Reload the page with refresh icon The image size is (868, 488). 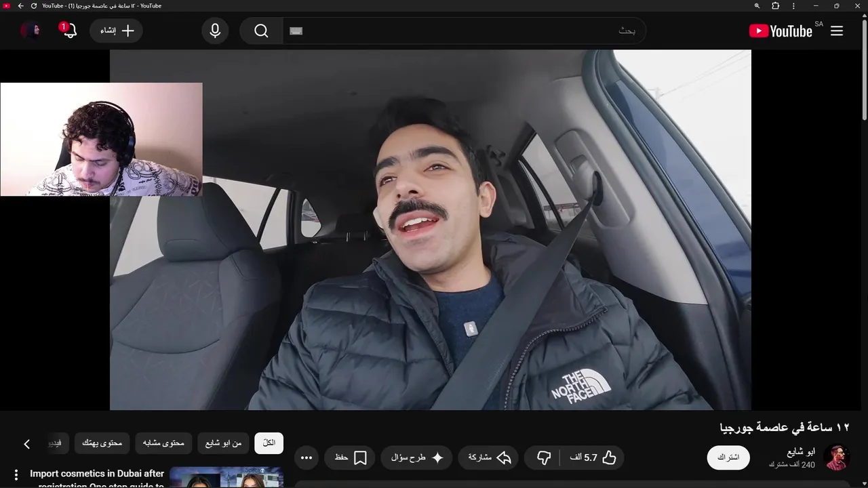click(34, 6)
